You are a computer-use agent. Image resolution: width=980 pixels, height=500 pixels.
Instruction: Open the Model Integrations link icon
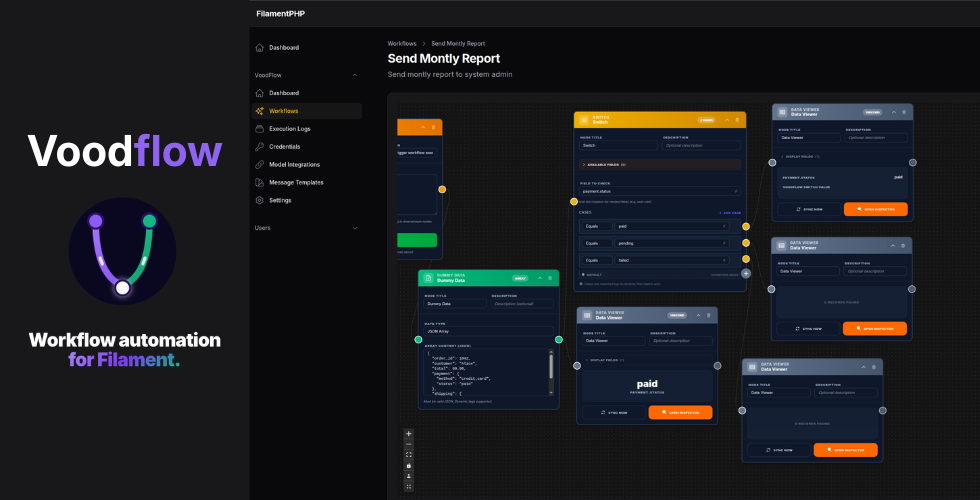click(260, 165)
